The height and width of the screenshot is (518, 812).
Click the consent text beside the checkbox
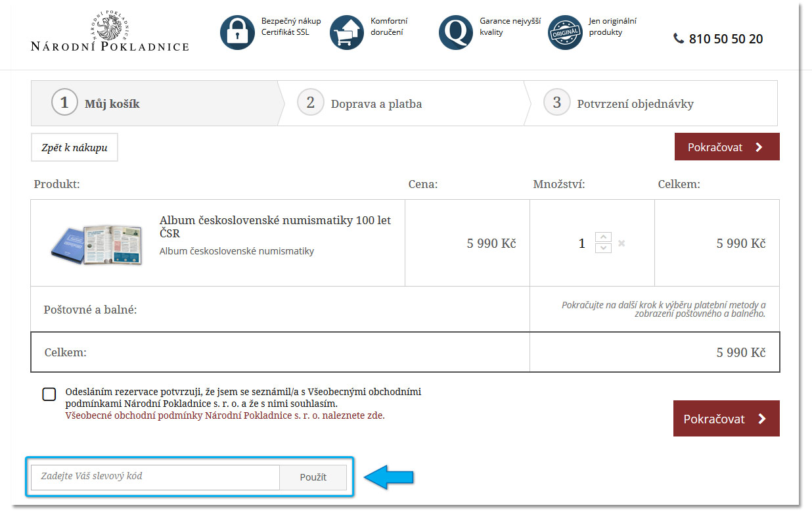(x=243, y=398)
